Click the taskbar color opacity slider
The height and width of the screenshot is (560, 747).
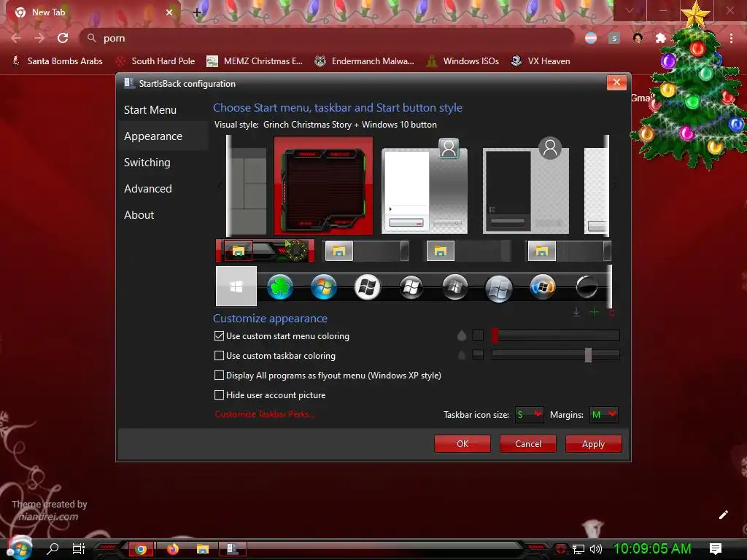555,355
